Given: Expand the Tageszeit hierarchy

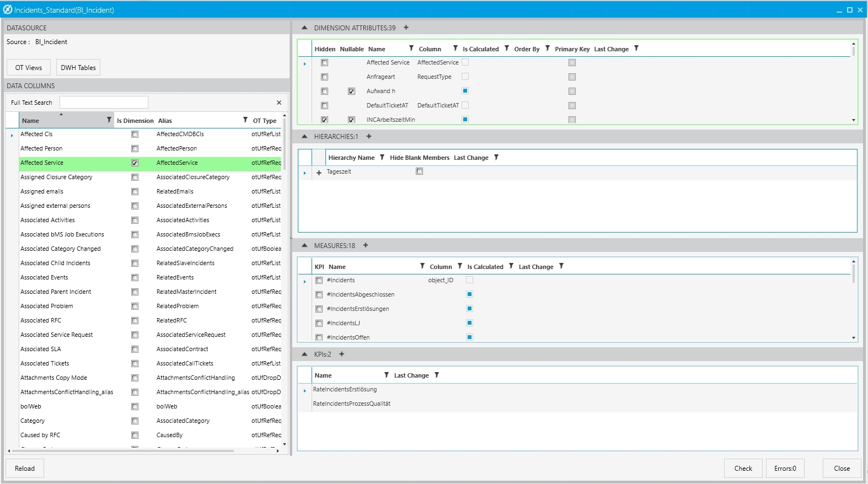Looking at the screenshot, I should coord(319,173).
